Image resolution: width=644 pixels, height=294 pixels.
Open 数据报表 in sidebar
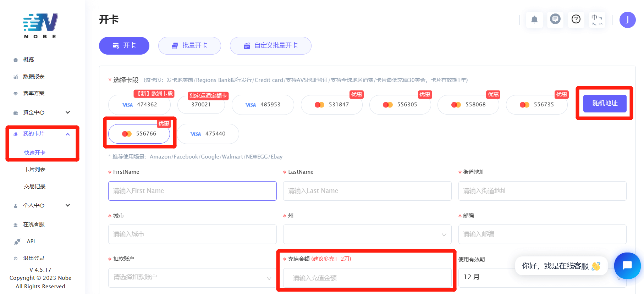[x=34, y=77]
